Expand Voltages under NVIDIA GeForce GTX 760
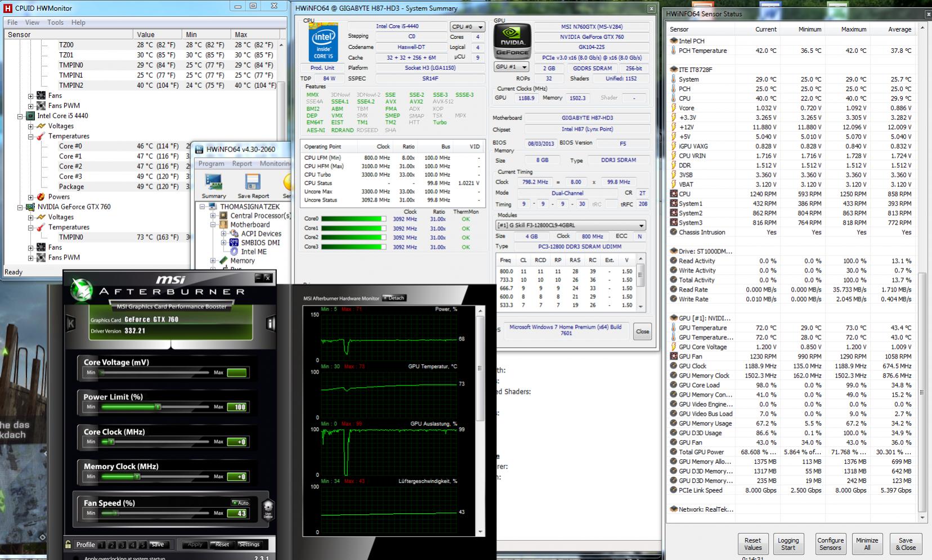 click(31, 217)
